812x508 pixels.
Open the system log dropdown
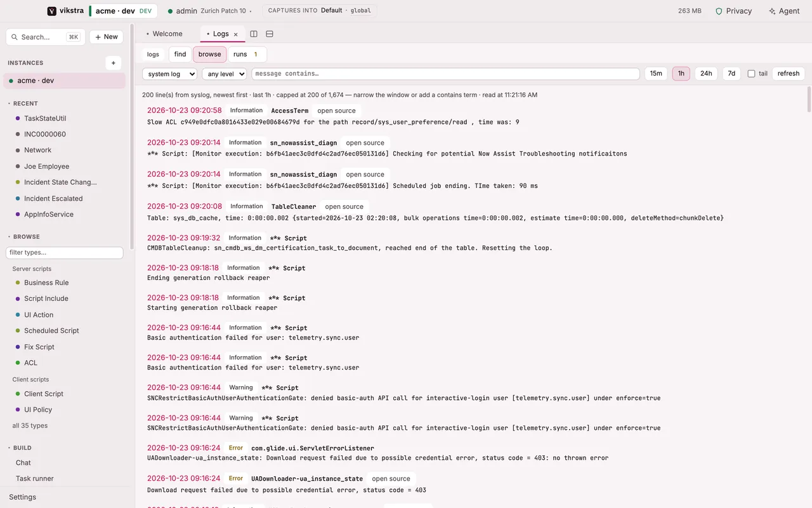170,74
